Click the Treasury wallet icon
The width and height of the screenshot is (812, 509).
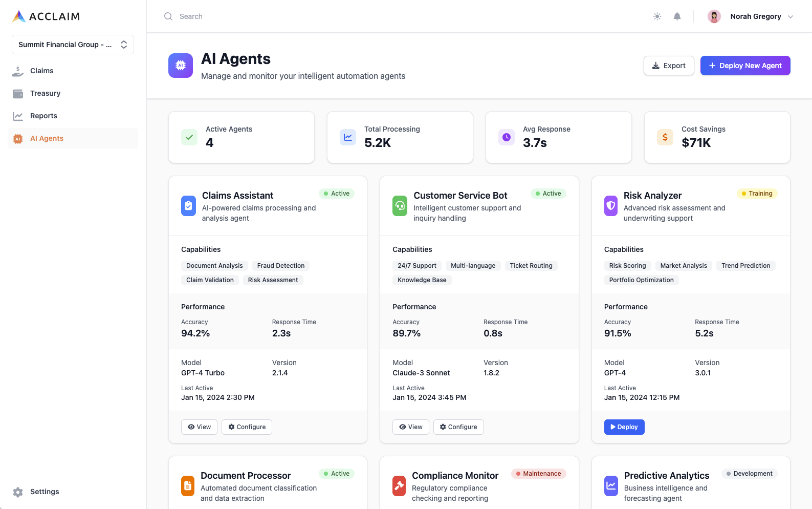point(18,94)
